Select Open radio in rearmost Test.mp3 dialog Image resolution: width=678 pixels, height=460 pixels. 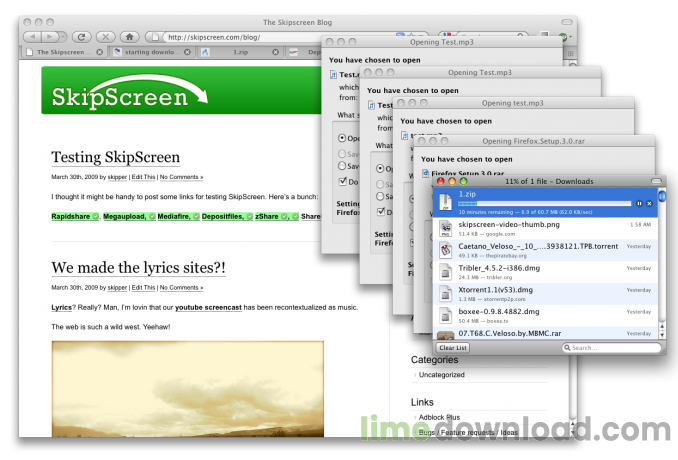click(342, 138)
